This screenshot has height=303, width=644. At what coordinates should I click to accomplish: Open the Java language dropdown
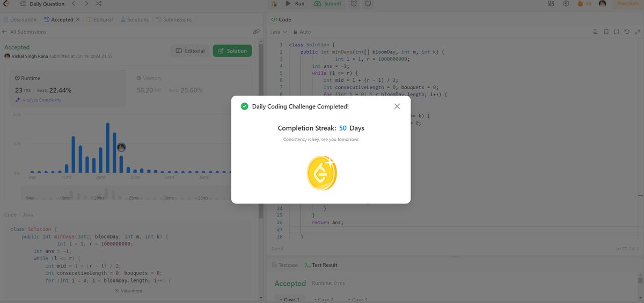pyautogui.click(x=277, y=32)
